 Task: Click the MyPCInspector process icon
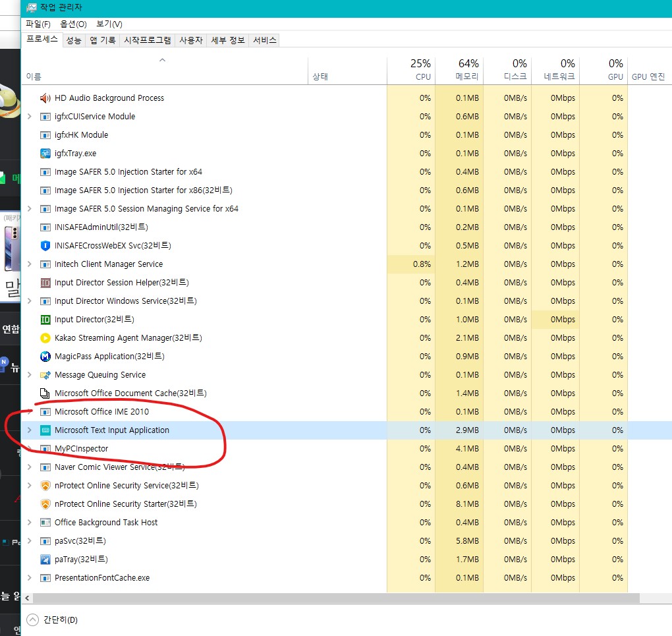click(45, 449)
